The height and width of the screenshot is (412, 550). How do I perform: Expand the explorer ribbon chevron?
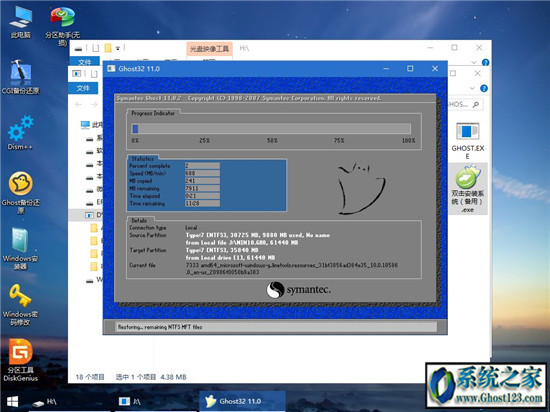[x=472, y=88]
